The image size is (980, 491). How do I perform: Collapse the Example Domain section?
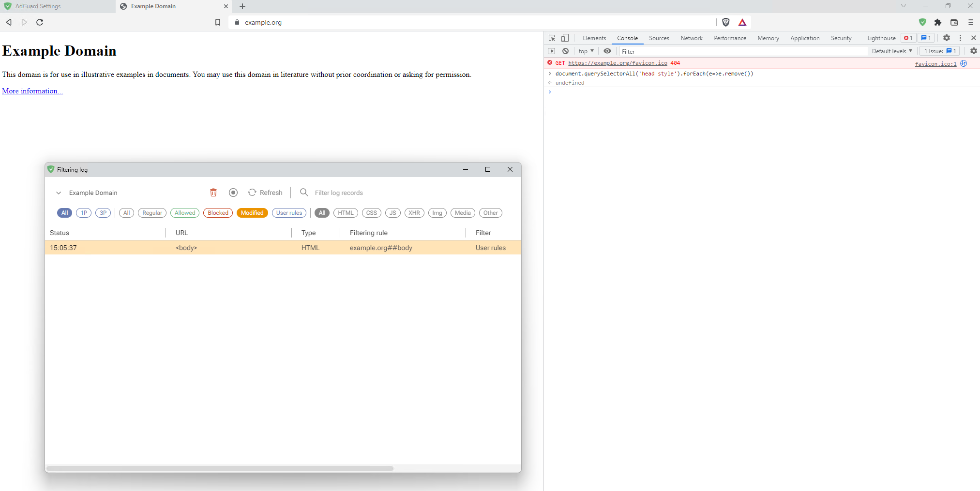[59, 193]
